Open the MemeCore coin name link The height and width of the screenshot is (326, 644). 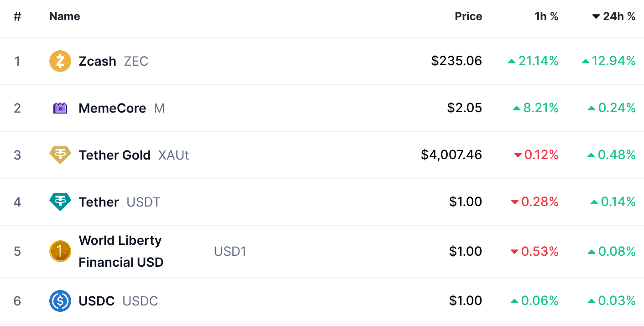pyautogui.click(x=112, y=109)
